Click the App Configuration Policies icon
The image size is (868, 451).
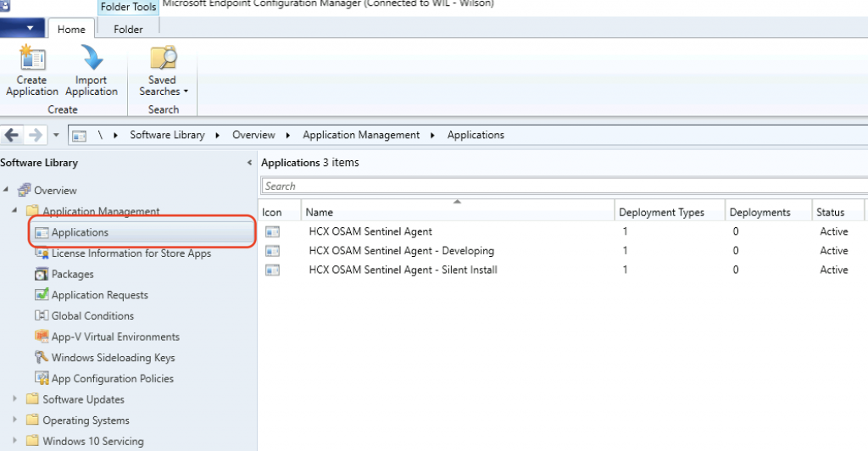pyautogui.click(x=42, y=378)
